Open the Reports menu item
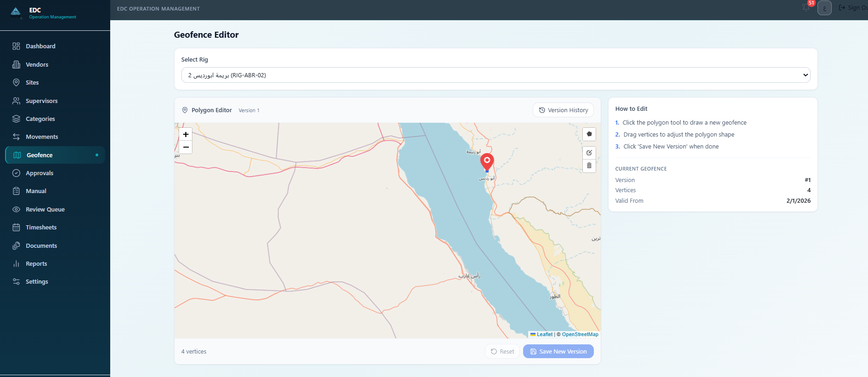The width and height of the screenshot is (868, 377). point(55,263)
